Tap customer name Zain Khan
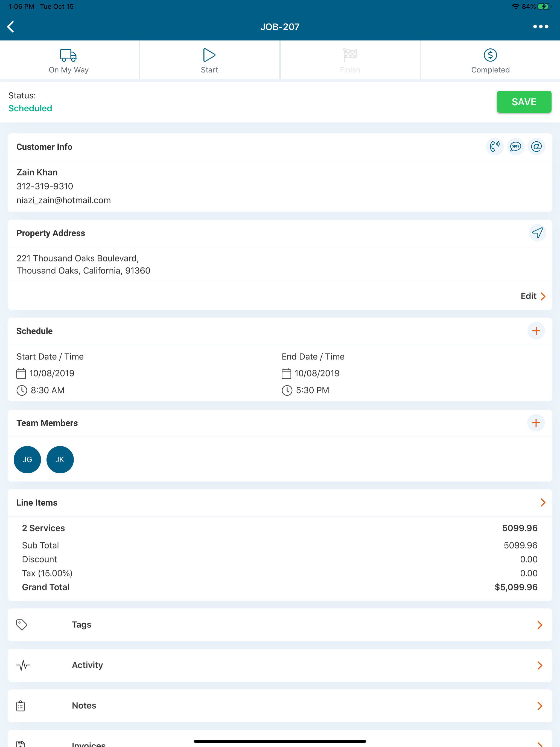 pos(37,172)
